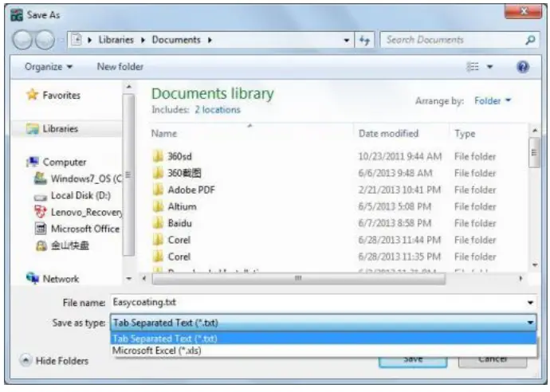
Task: Open the 2 locations link
Action: click(x=218, y=110)
